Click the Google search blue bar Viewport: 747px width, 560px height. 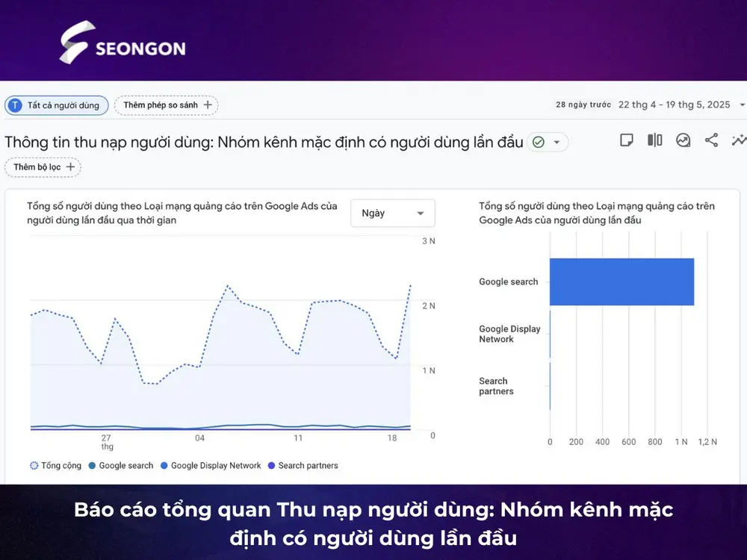[x=622, y=282]
